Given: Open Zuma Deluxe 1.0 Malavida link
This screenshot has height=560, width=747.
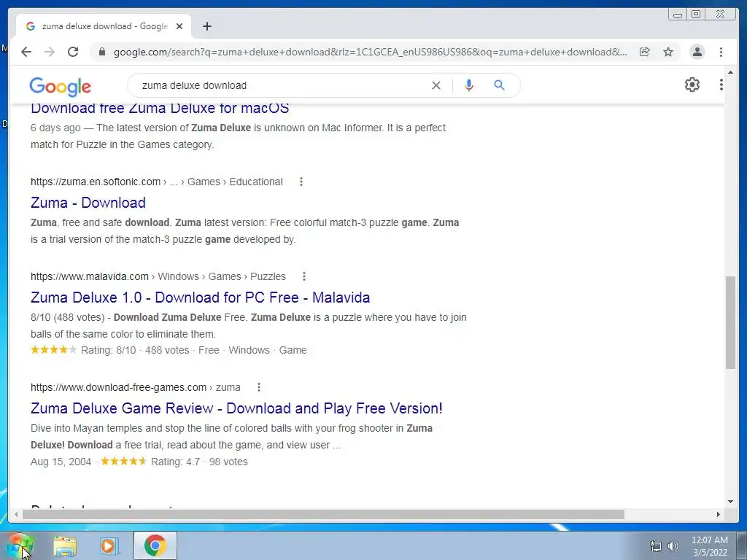Looking at the screenshot, I should click(x=200, y=297).
